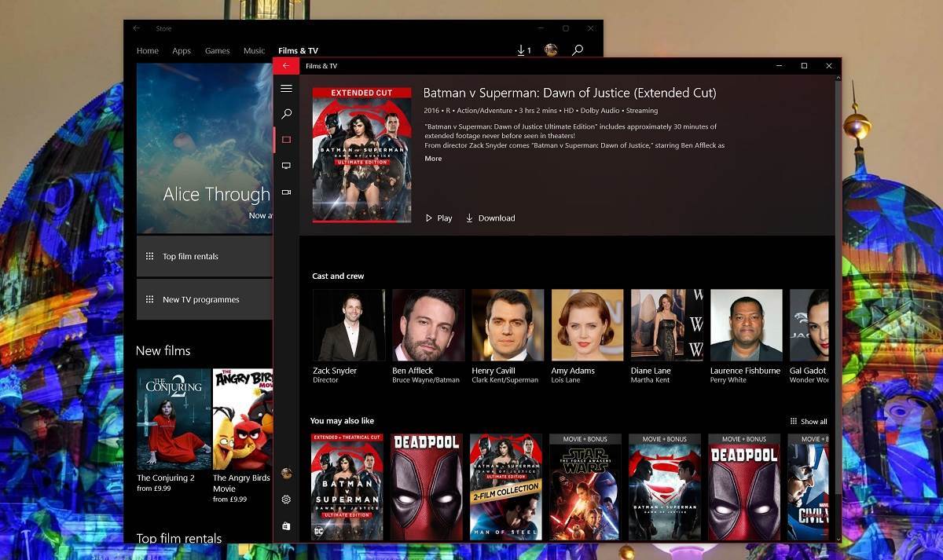Toggle the hamburger menu in Films & TV
The image size is (943, 560).
(x=286, y=88)
